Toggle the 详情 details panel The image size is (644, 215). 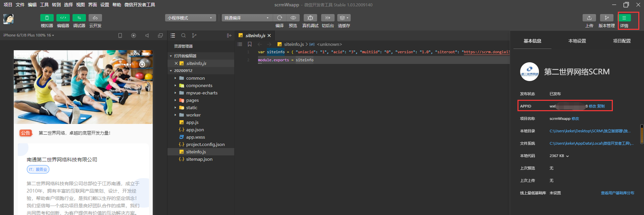[x=624, y=18]
